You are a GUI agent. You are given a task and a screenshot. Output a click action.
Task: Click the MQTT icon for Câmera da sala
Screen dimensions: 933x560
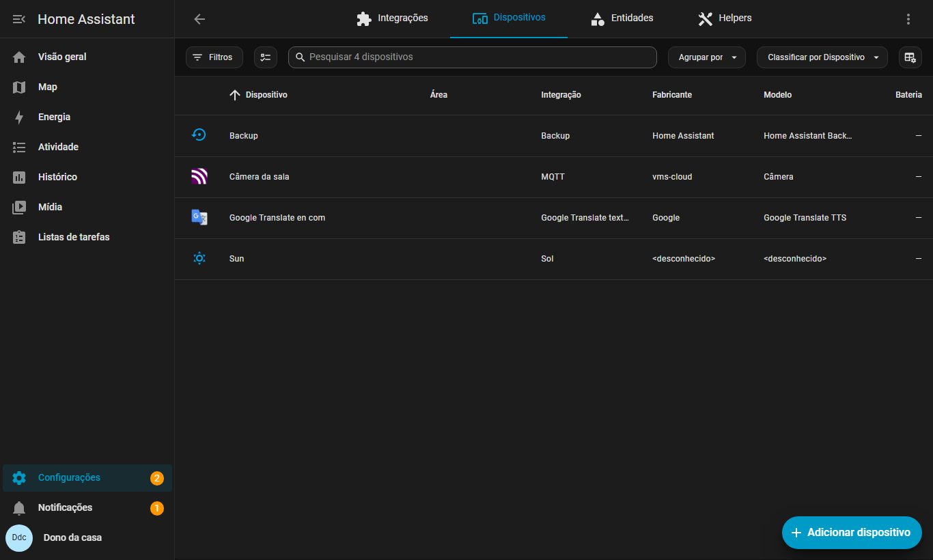tap(199, 176)
